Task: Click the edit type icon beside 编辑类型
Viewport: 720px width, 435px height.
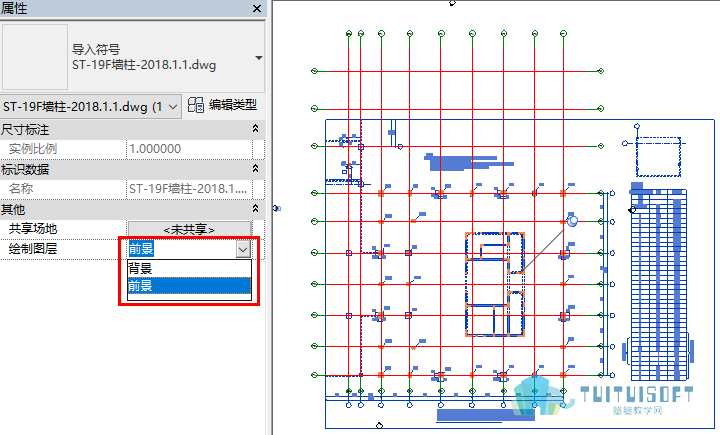Action: [x=196, y=105]
